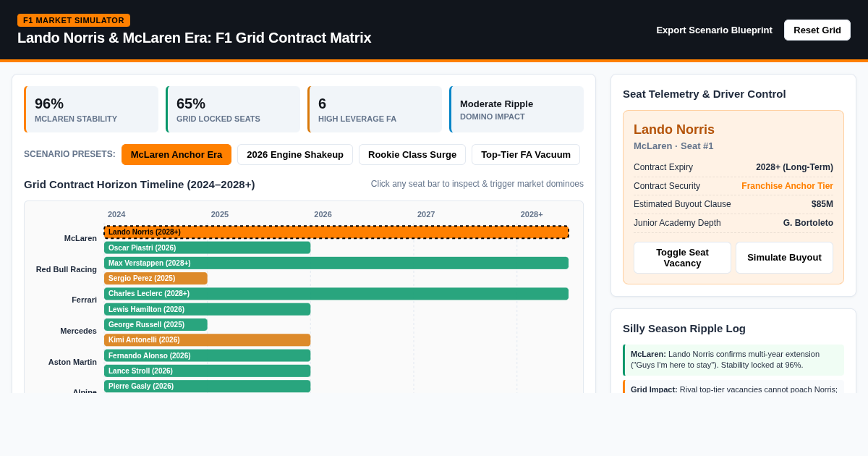Select Fernando Alonso (2026) seat bar
The width and height of the screenshot is (868, 456).
click(207, 355)
